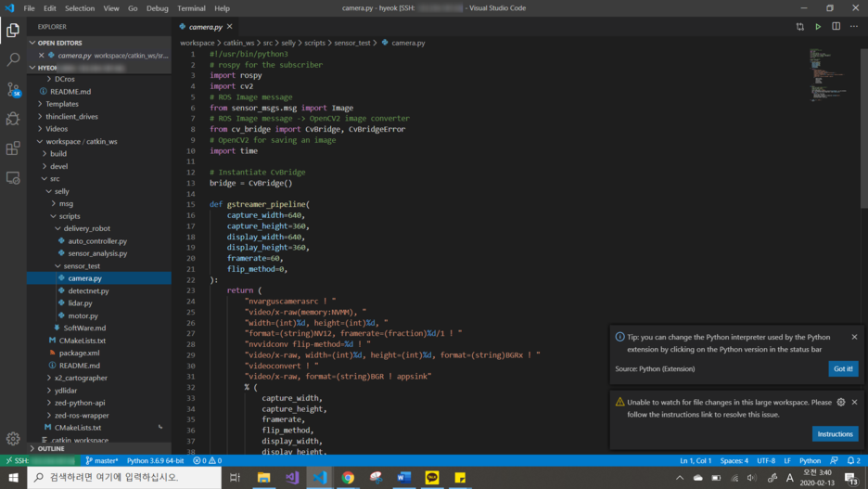Open detectnet.py in the explorer
The height and width of the screenshot is (489, 868).
click(x=89, y=290)
